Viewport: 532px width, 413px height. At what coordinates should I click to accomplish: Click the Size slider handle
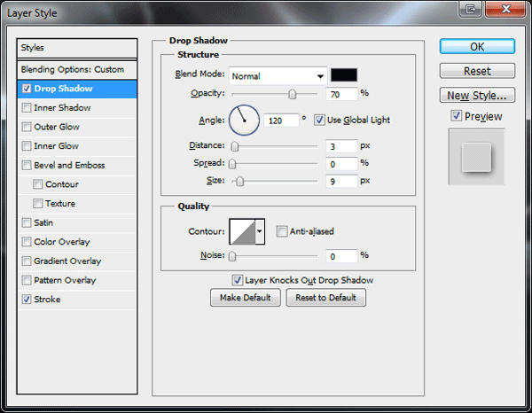click(239, 181)
